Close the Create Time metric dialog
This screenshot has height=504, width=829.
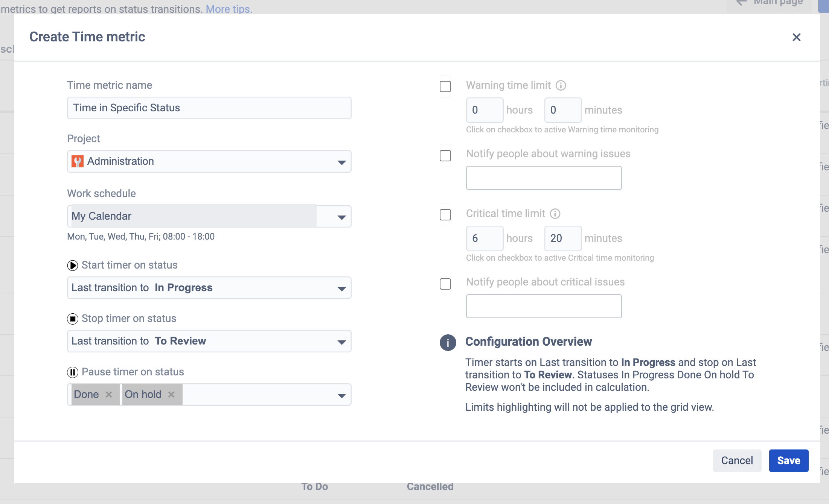pyautogui.click(x=796, y=37)
